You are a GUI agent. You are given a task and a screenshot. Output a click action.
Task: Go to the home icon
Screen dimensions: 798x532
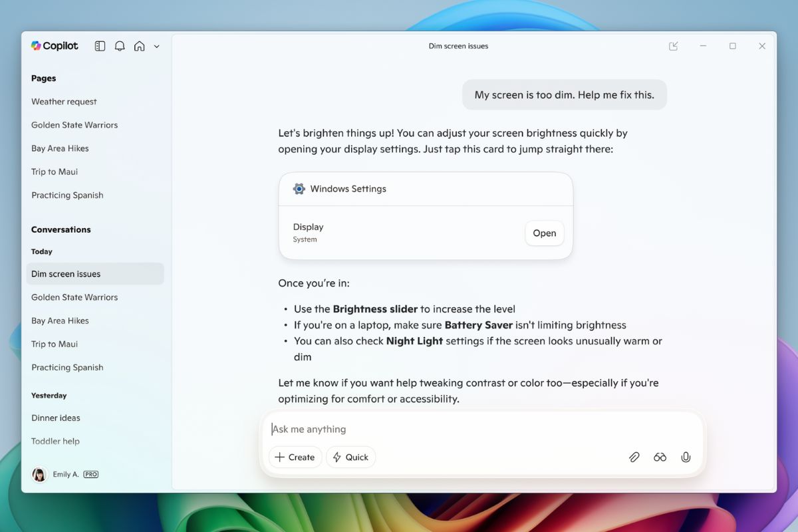[139, 46]
